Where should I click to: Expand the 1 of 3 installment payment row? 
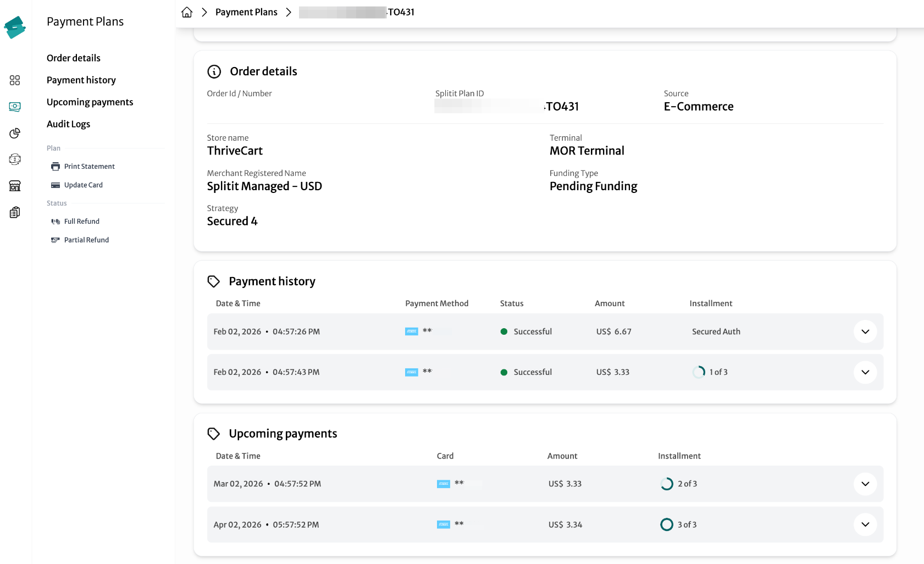(865, 372)
